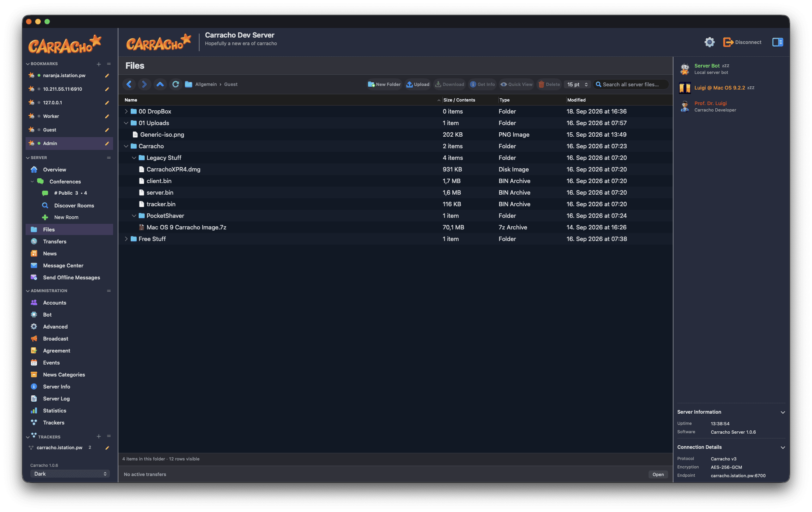Toggle the right sidebar panel icon
This screenshot has height=512, width=812.
click(778, 42)
